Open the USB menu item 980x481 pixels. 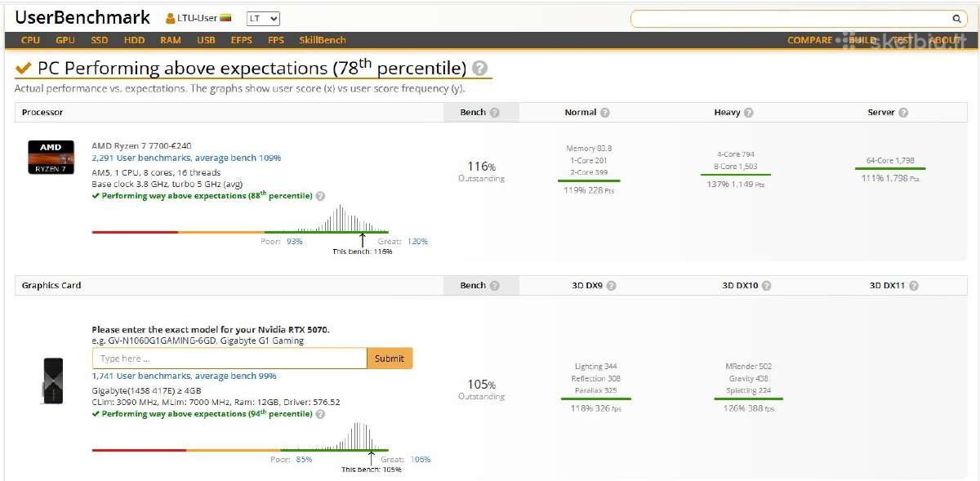pyautogui.click(x=206, y=40)
